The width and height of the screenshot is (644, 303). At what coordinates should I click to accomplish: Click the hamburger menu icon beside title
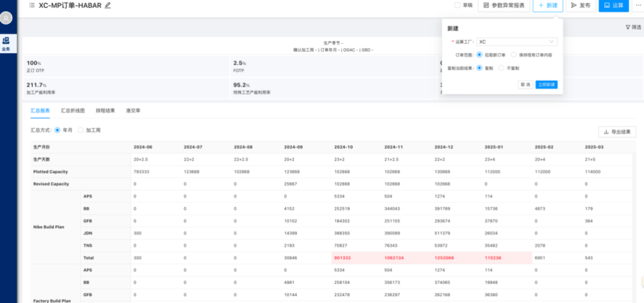click(32, 5)
